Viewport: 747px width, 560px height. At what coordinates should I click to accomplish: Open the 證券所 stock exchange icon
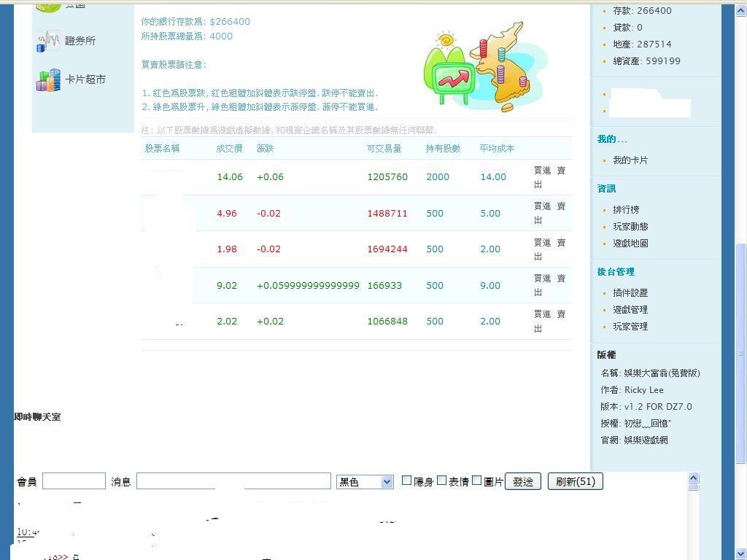47,41
